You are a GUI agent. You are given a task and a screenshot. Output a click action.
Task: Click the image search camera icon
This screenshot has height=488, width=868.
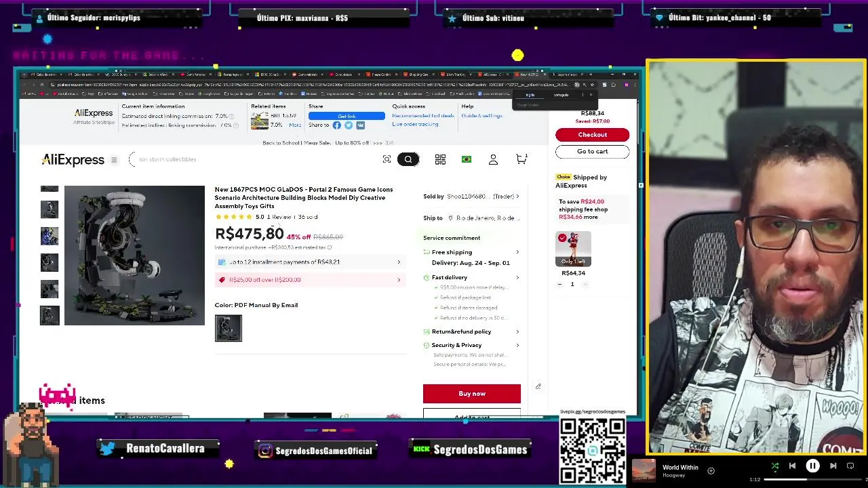387,159
